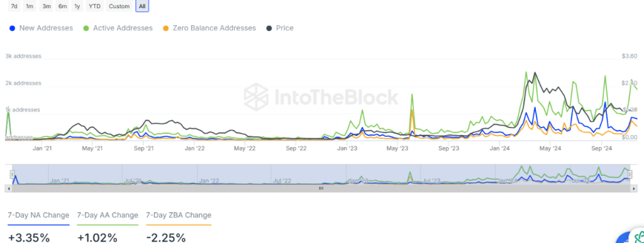
Task: Click the navigator scrollbar center grip
Action: tap(321, 188)
